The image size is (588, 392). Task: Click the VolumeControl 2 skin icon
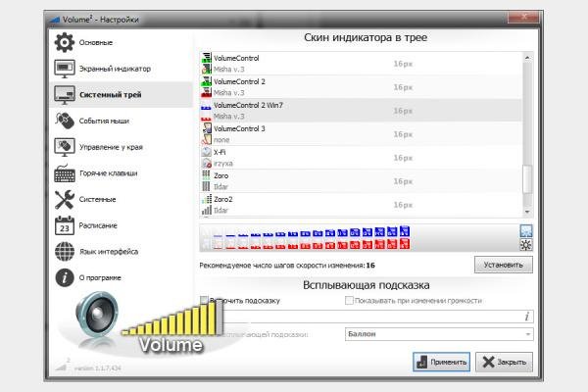point(206,86)
